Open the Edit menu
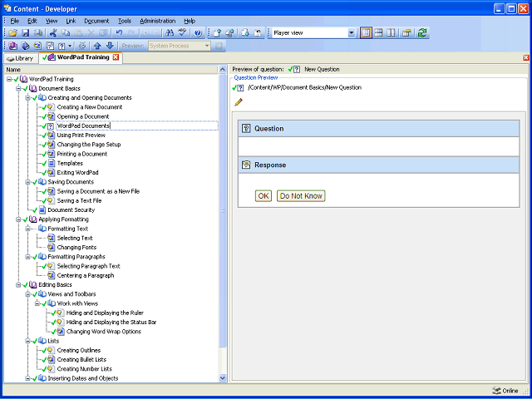 32,21
